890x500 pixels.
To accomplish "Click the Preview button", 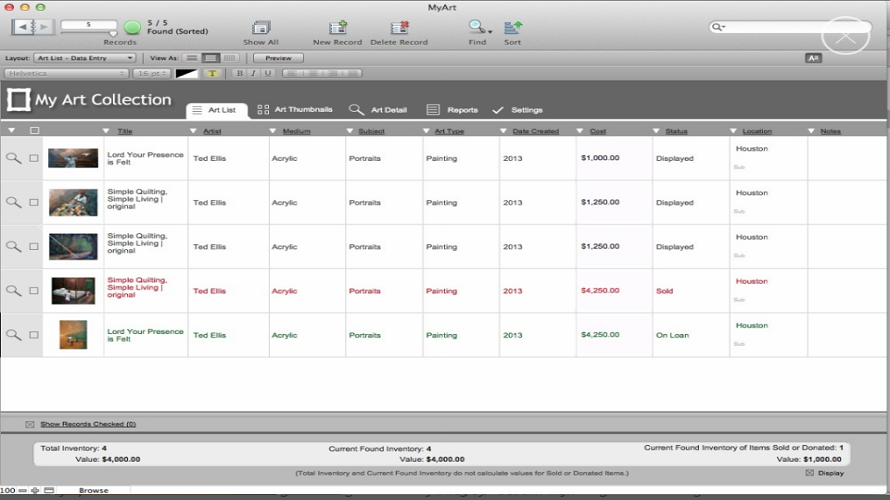I will pos(278,58).
